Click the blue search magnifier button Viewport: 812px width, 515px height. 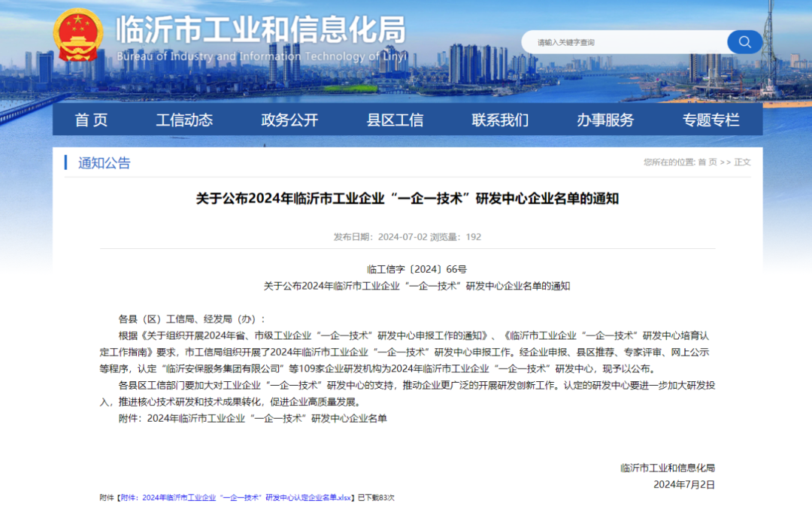[744, 42]
